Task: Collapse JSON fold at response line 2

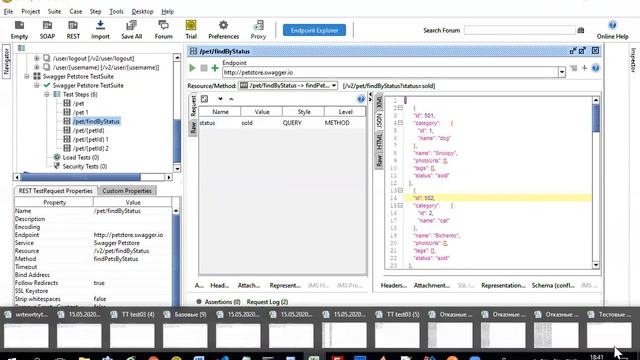Action: click(400, 108)
